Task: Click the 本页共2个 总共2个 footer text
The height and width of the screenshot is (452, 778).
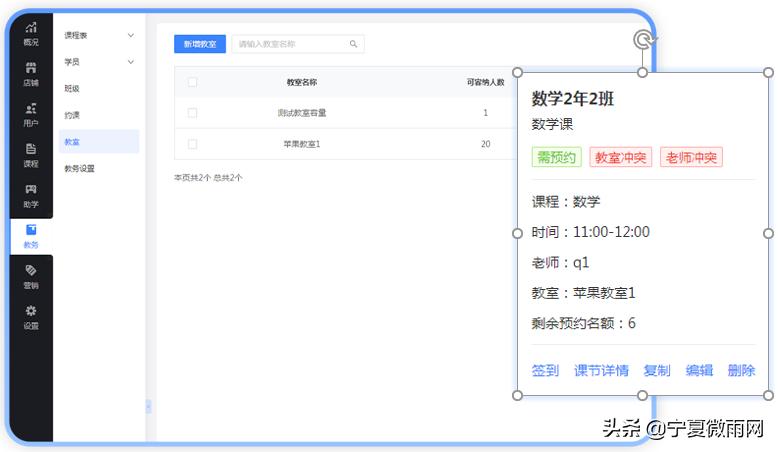Action: pos(208,178)
